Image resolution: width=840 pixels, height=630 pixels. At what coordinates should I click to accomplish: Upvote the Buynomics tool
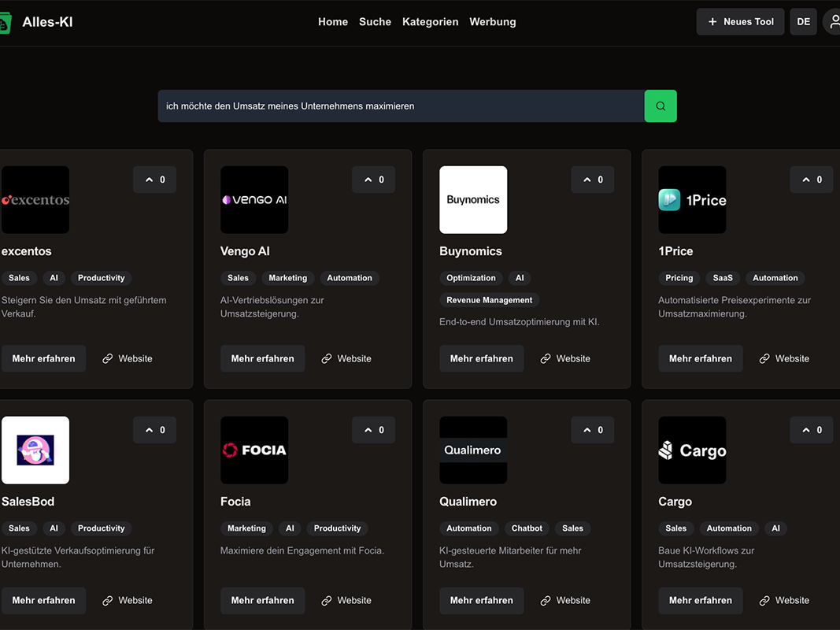click(x=593, y=180)
